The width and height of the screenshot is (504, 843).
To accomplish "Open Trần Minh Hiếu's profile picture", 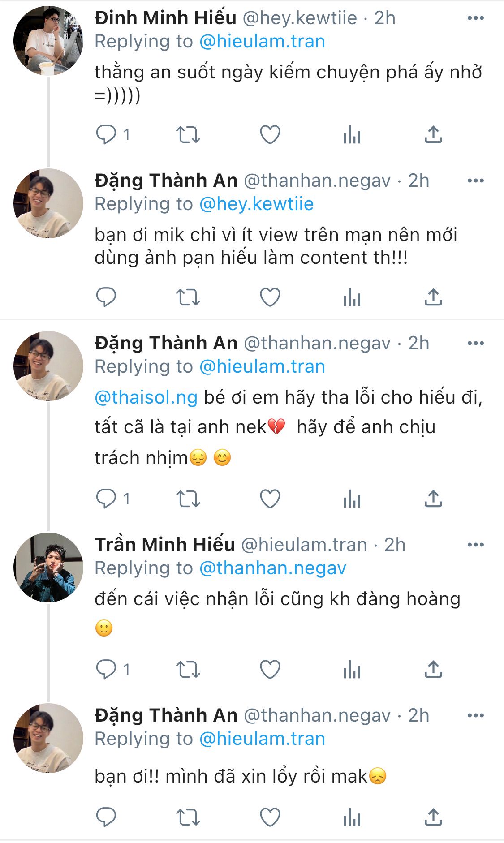I will (48, 567).
